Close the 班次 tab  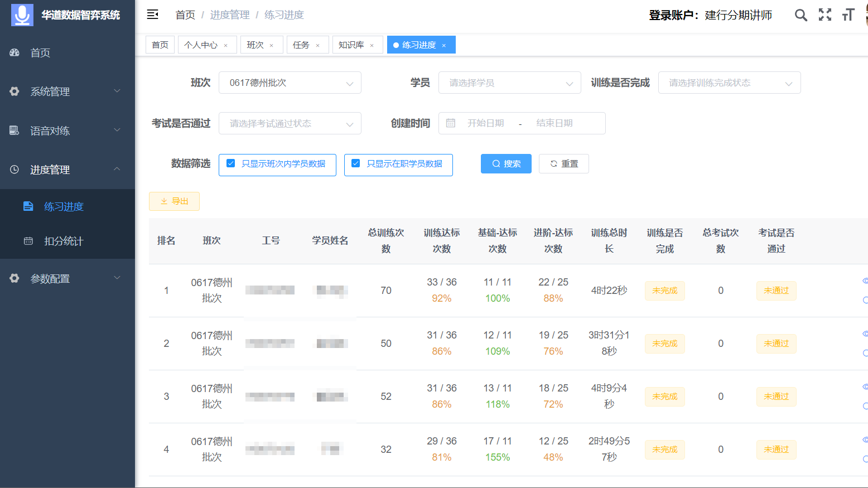271,46
